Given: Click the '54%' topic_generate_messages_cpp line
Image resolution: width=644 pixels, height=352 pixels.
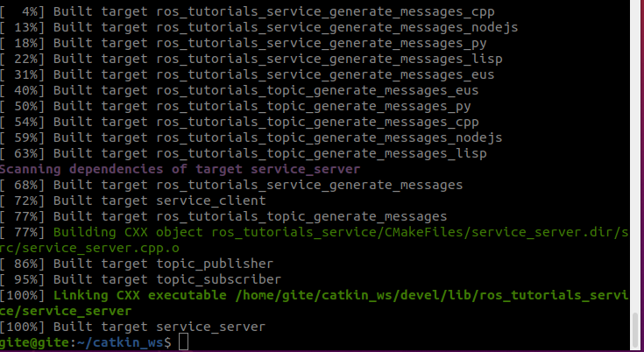Looking at the screenshot, I should tap(239, 122).
